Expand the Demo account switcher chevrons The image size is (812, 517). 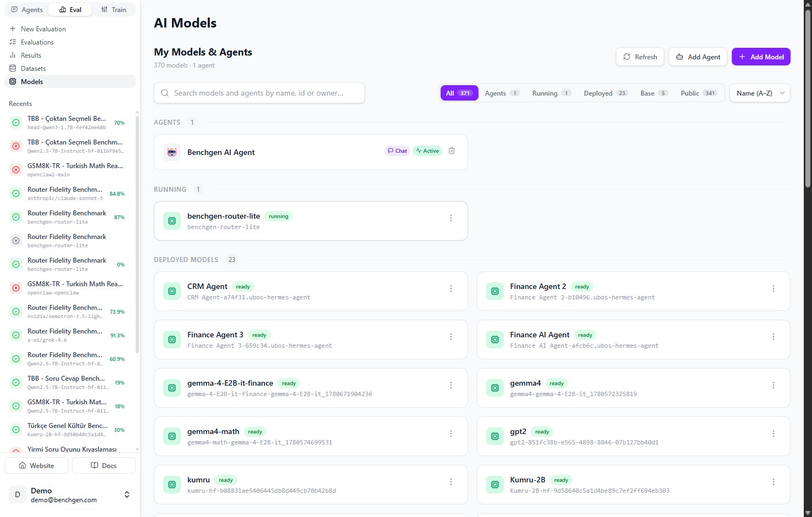(127, 494)
